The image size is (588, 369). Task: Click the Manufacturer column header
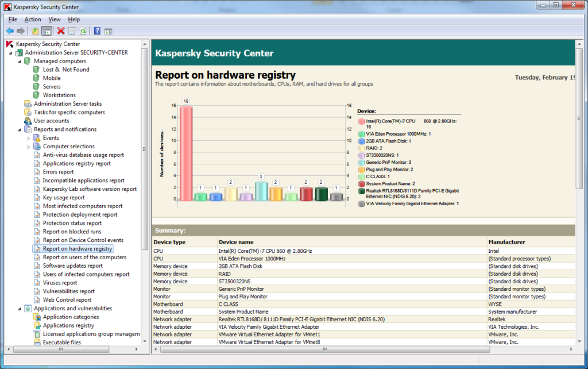click(531, 242)
